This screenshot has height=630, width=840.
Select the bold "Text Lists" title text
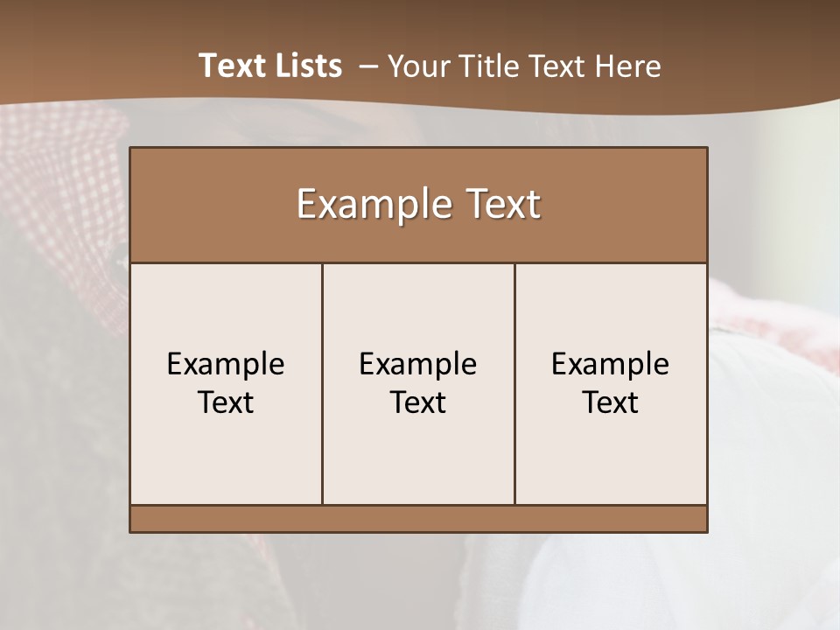point(270,66)
